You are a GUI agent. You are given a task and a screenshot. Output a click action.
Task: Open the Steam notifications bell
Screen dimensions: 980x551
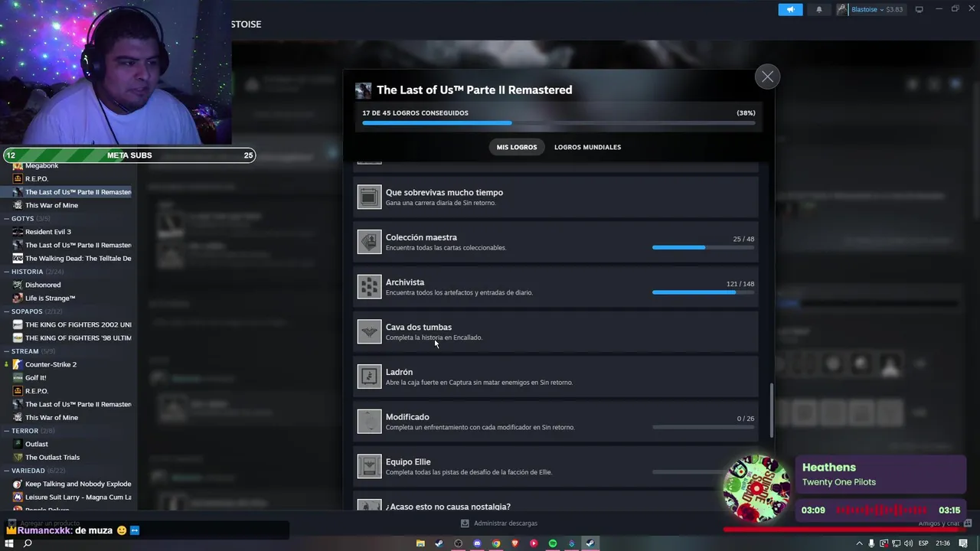click(818, 9)
